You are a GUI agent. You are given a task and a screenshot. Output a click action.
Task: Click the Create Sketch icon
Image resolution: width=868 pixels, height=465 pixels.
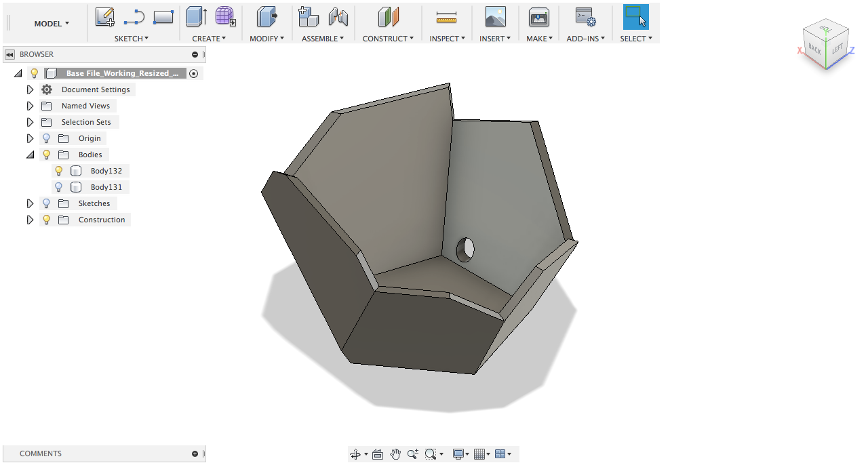click(x=104, y=17)
